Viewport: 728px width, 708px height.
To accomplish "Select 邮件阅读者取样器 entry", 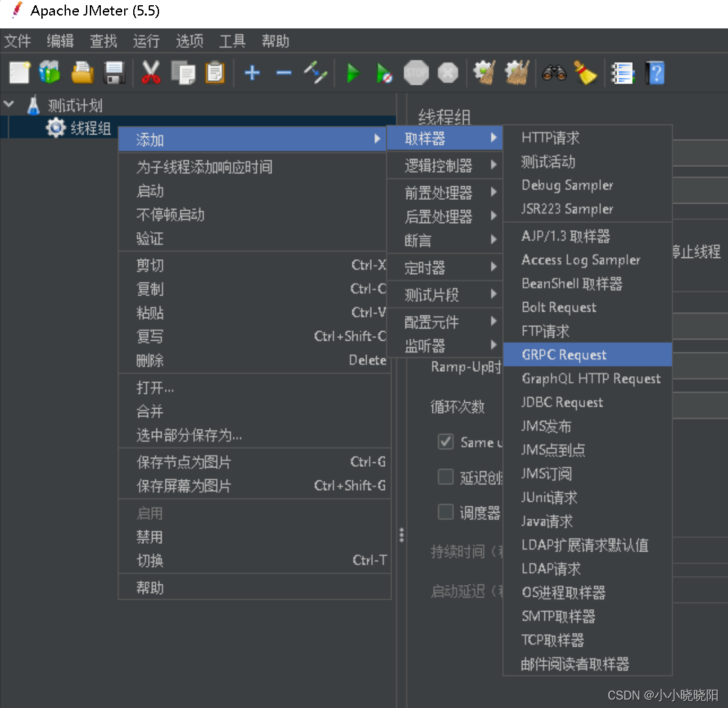I will [x=588, y=664].
